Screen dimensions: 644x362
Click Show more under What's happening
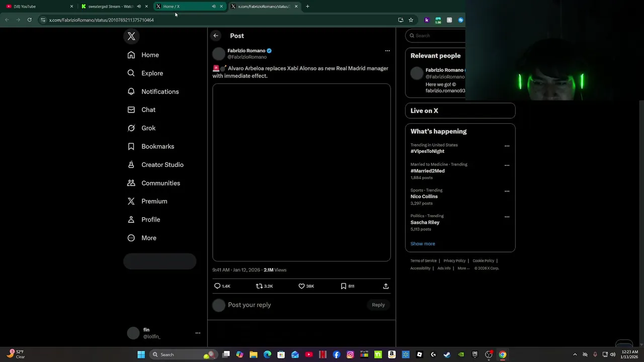(423, 244)
